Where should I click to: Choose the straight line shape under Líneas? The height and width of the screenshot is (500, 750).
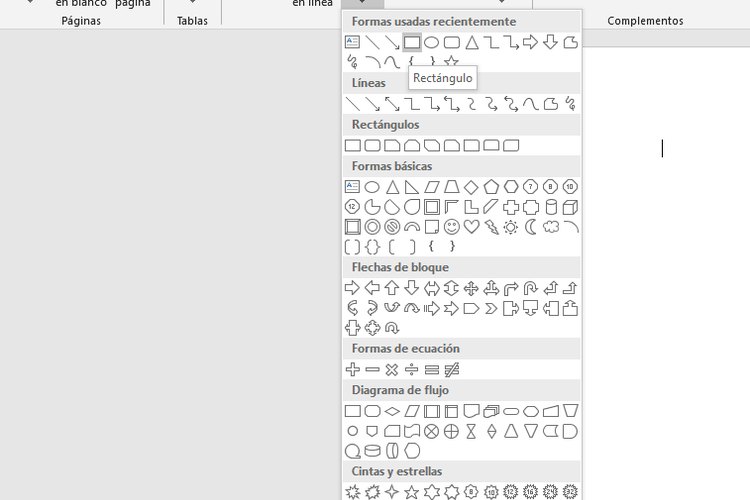coord(353,104)
